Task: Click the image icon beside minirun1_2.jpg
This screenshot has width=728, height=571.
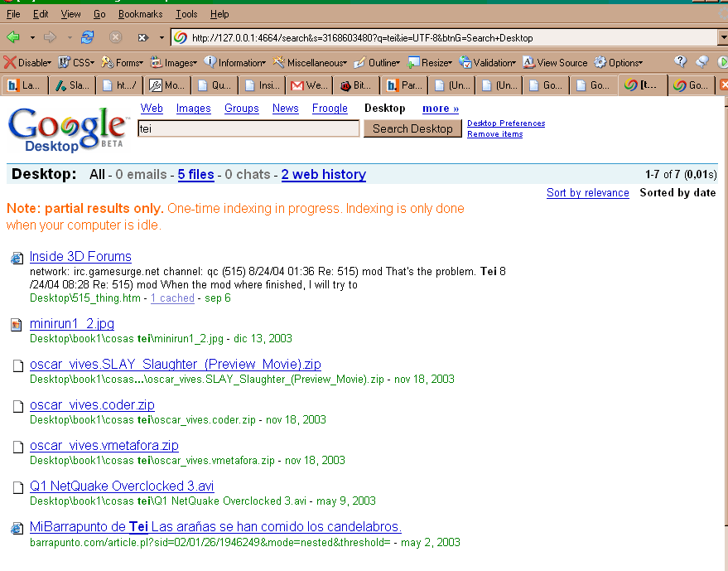Action: (17, 325)
